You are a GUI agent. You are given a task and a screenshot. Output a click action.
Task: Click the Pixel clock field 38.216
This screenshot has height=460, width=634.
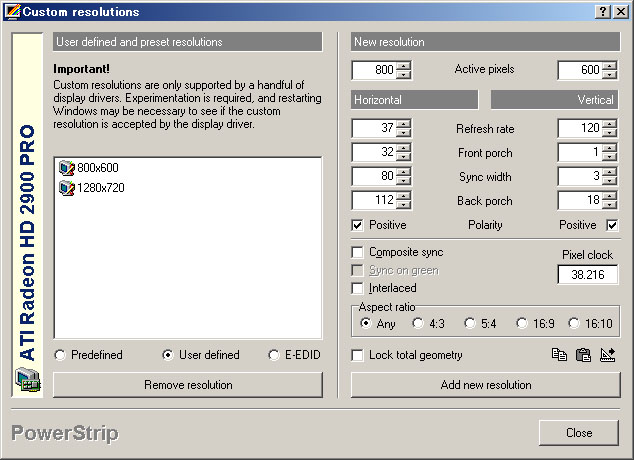click(x=588, y=275)
